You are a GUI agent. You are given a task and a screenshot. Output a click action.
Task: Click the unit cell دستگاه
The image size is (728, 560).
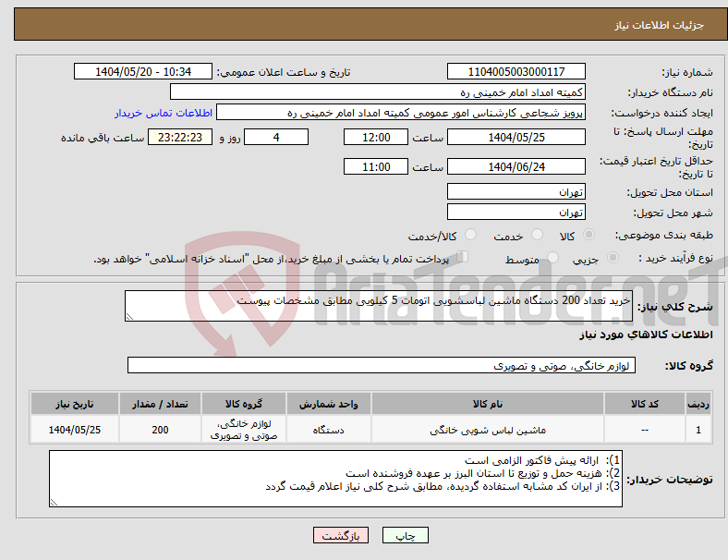pyautogui.click(x=328, y=430)
